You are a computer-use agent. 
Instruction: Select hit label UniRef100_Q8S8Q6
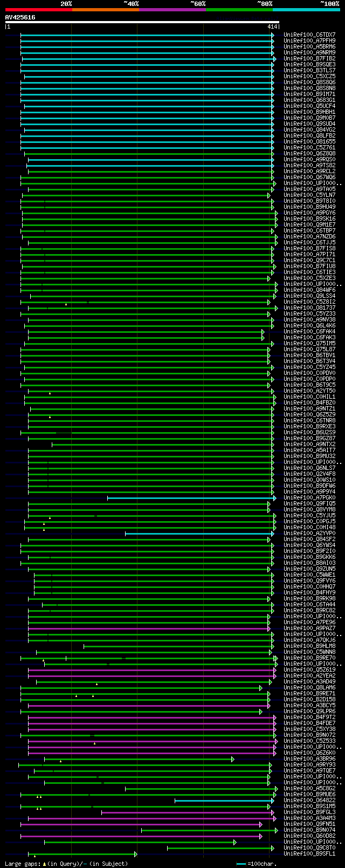(309, 82)
